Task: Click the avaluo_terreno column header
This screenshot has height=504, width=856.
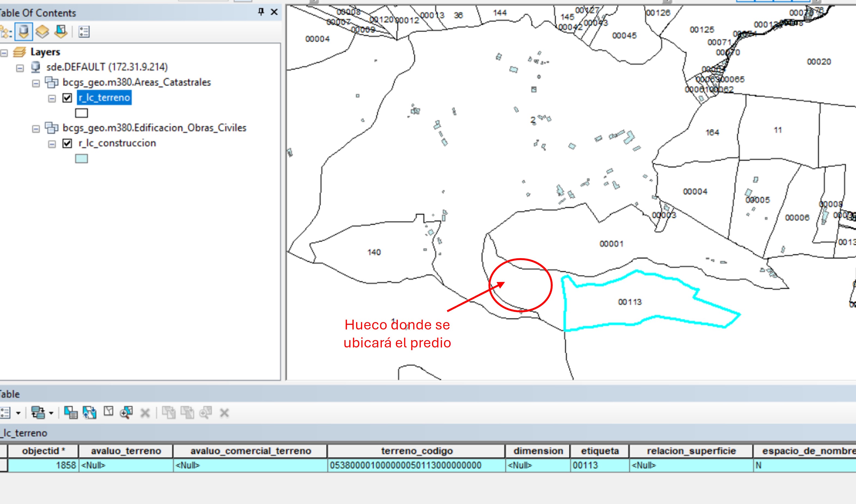Action: (126, 451)
